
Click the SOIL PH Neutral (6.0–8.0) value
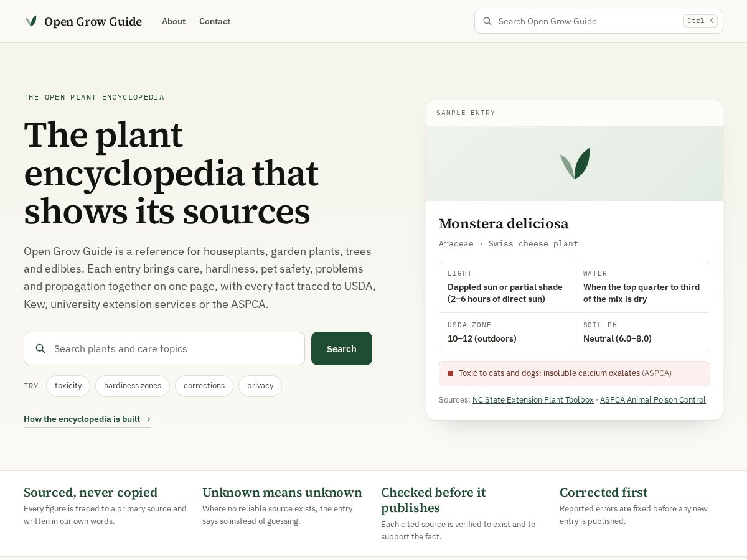pos(618,339)
